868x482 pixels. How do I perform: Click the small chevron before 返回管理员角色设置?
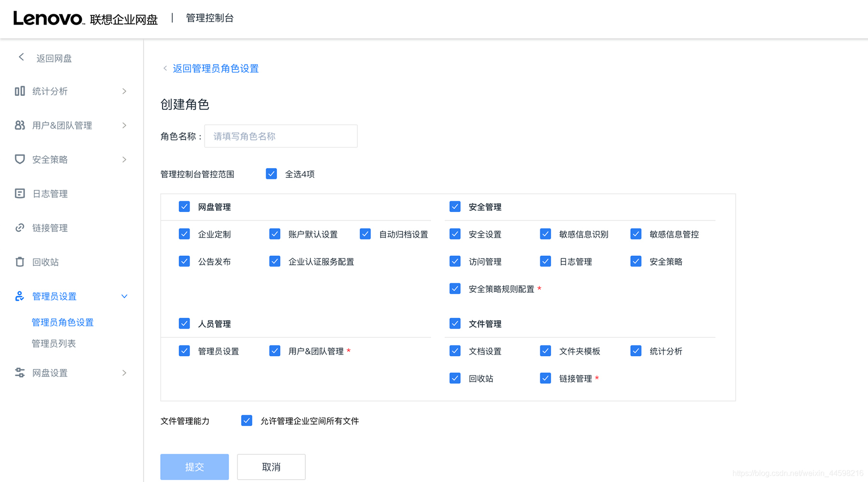click(x=165, y=68)
